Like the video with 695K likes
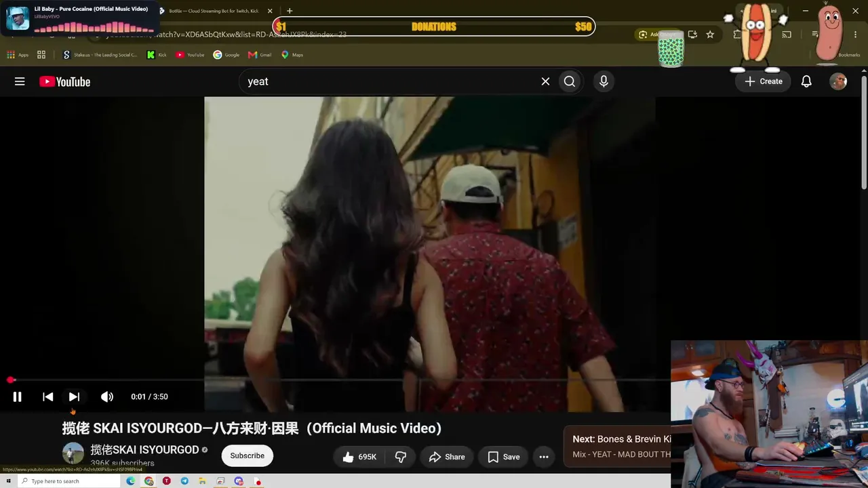868x488 pixels. 359,457
